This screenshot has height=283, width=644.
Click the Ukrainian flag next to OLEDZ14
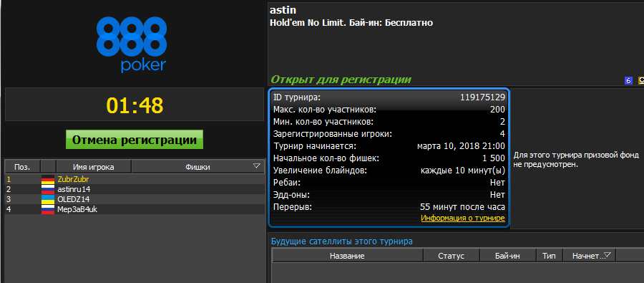point(48,199)
